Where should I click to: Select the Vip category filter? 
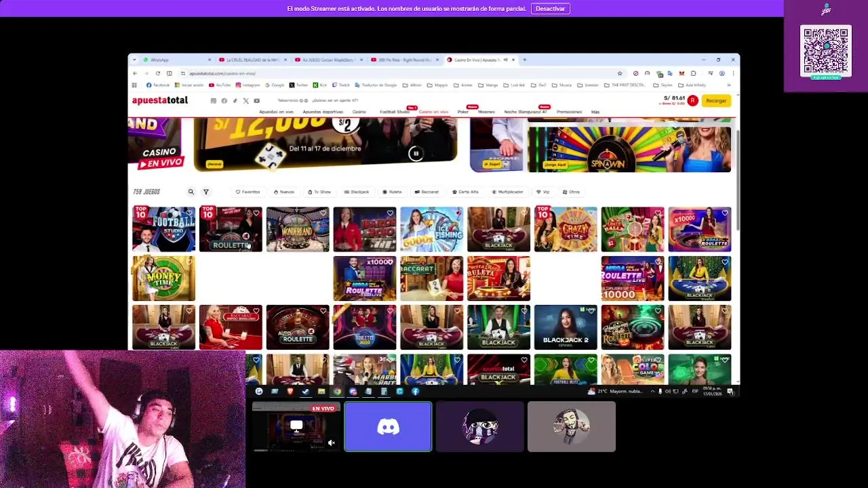coord(542,192)
